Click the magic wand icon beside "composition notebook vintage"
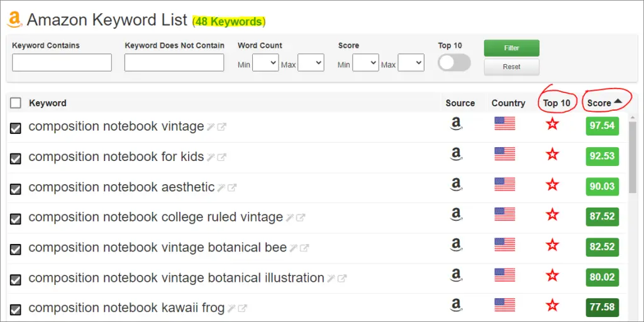 pyautogui.click(x=211, y=127)
